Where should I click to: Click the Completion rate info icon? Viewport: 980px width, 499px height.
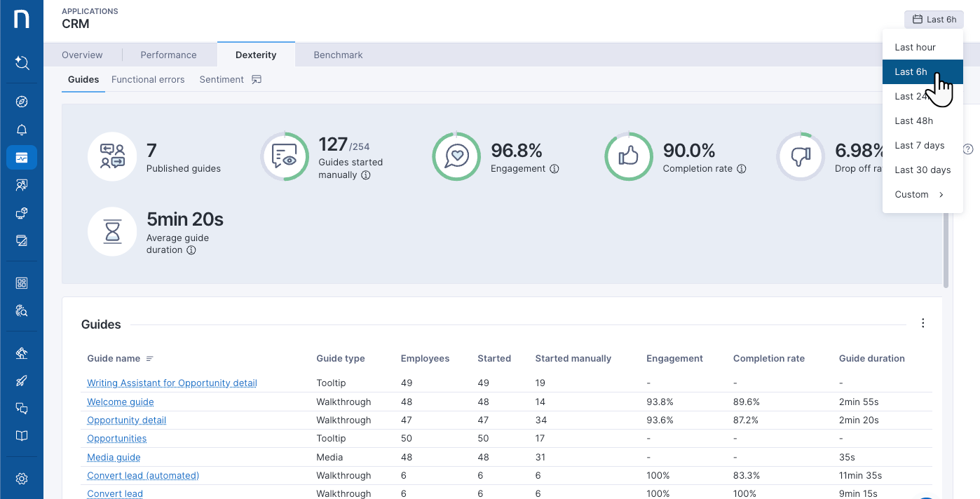[x=742, y=169]
